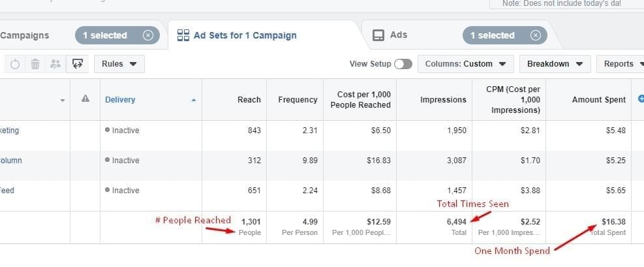Switch to the Ads tab
The height and width of the screenshot is (267, 644).
pos(398,35)
